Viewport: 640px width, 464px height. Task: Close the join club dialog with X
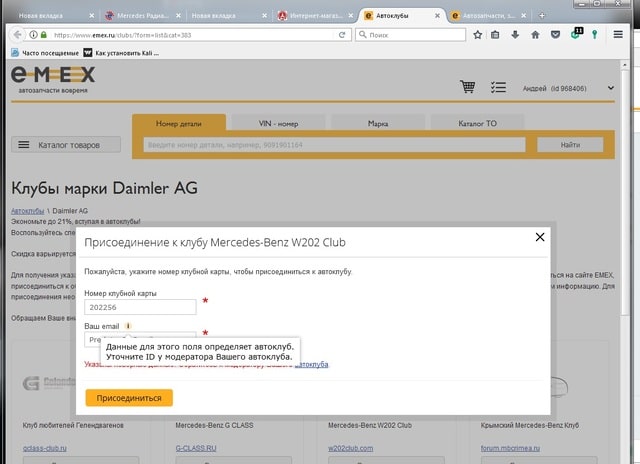coord(540,237)
